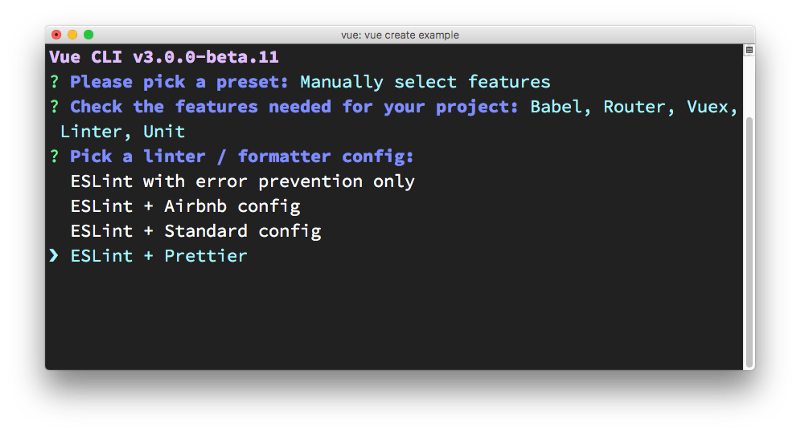Click the red close window button
Viewport: 800px width, 434px height.
(56, 35)
